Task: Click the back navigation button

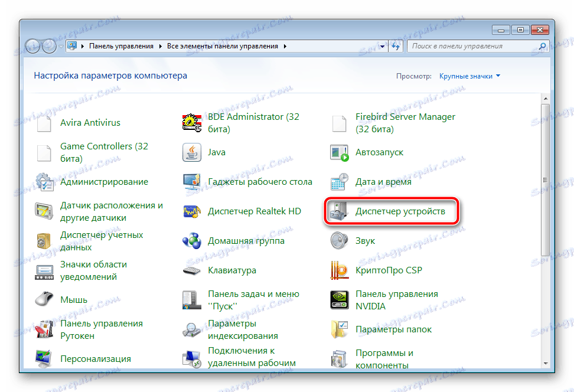Action: 34,46
